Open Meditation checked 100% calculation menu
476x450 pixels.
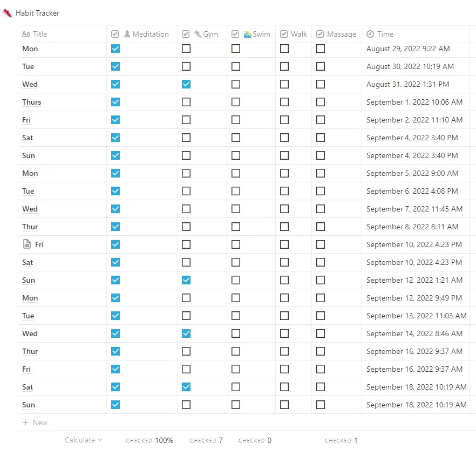tap(149, 440)
